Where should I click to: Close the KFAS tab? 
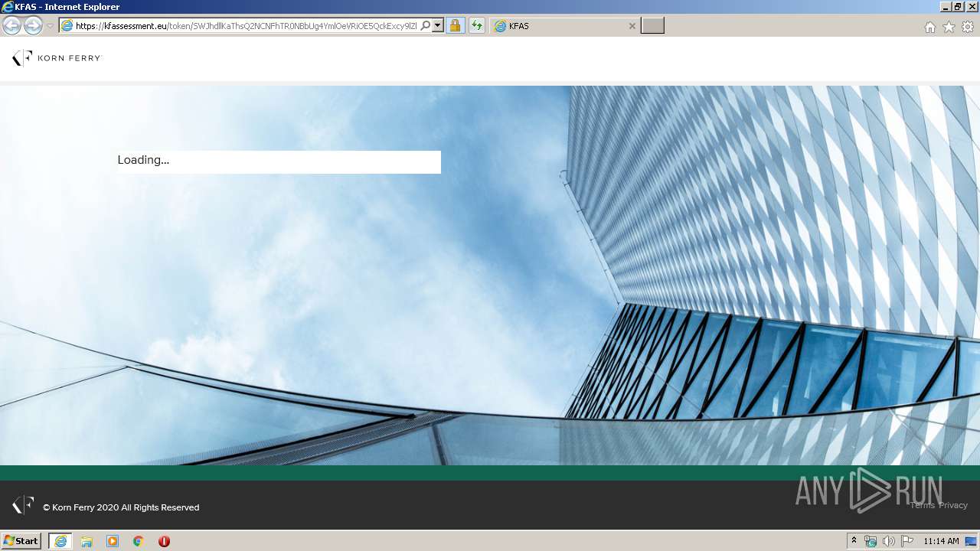(x=632, y=26)
